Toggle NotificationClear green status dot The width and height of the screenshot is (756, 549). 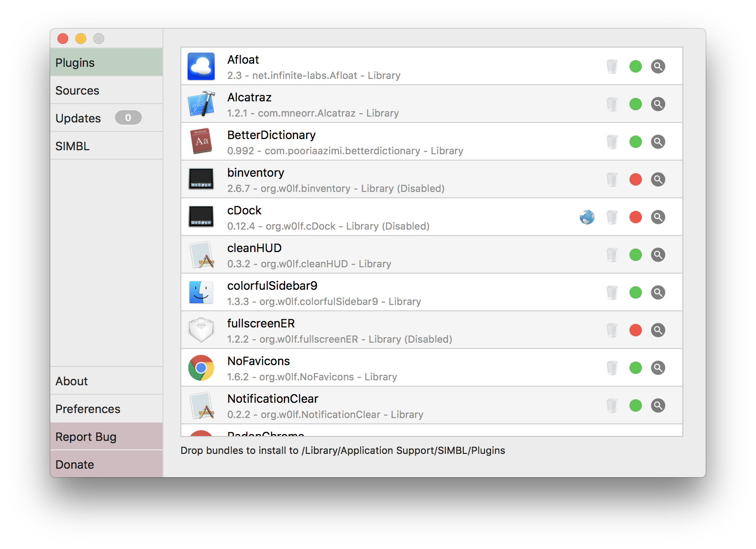pyautogui.click(x=636, y=405)
